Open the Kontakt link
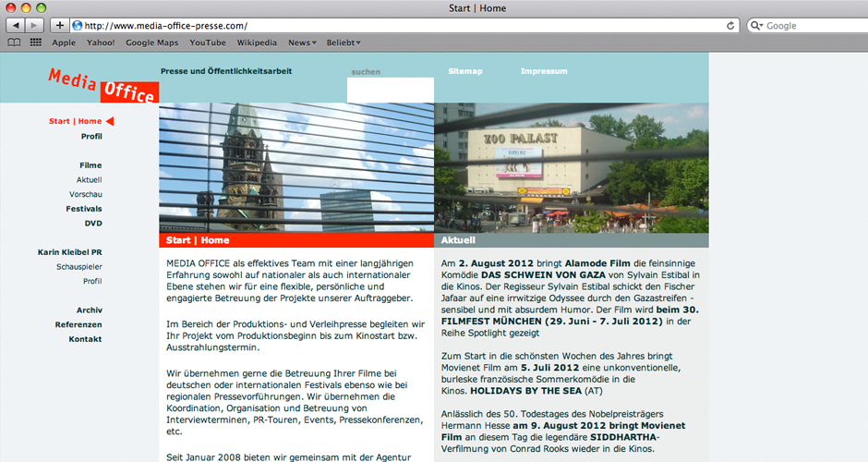Image resolution: width=868 pixels, height=462 pixels. 85,339
